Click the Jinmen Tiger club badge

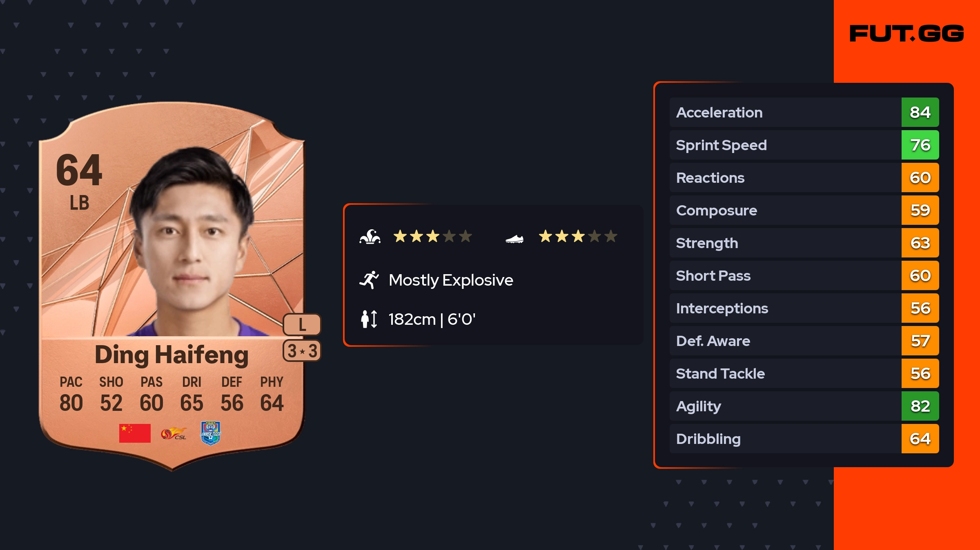coord(211,433)
